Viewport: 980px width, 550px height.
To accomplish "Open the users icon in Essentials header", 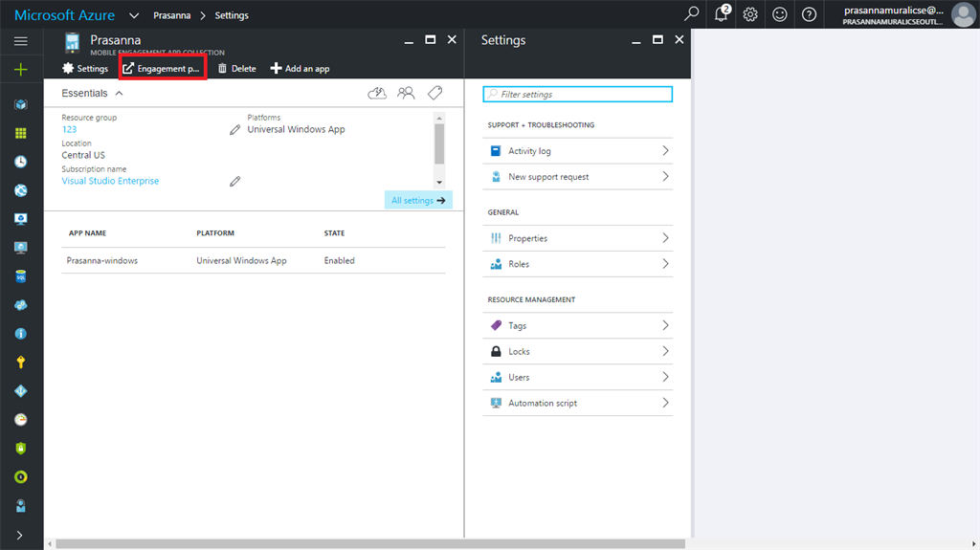I will [406, 93].
